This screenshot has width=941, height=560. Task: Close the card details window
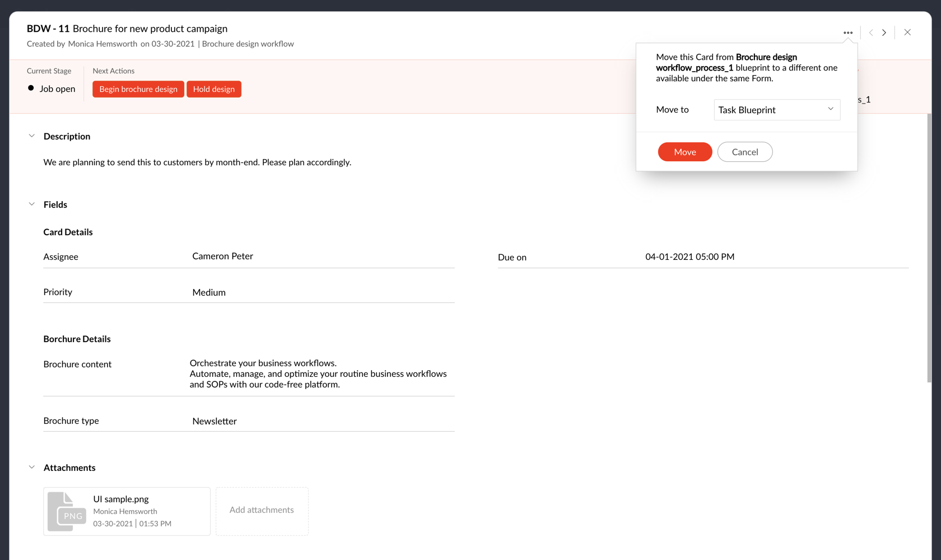pos(907,32)
